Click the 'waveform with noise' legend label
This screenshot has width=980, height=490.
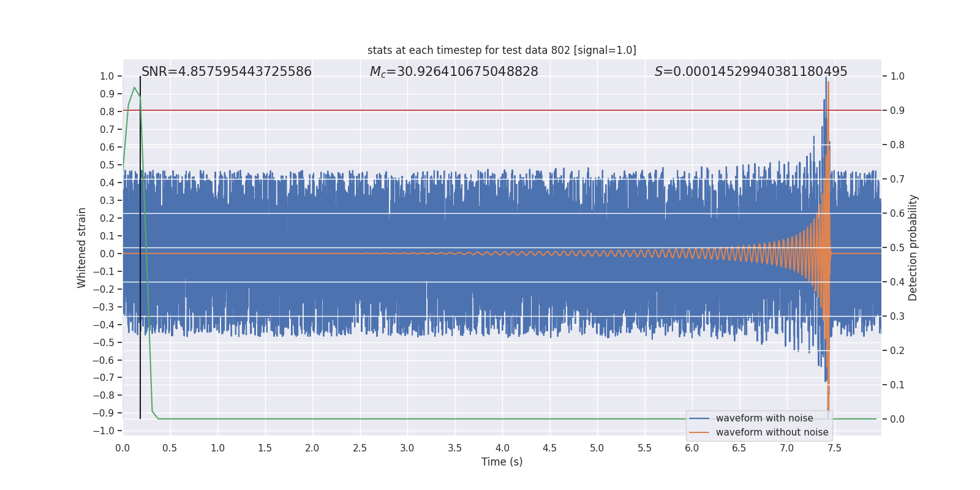(x=764, y=418)
